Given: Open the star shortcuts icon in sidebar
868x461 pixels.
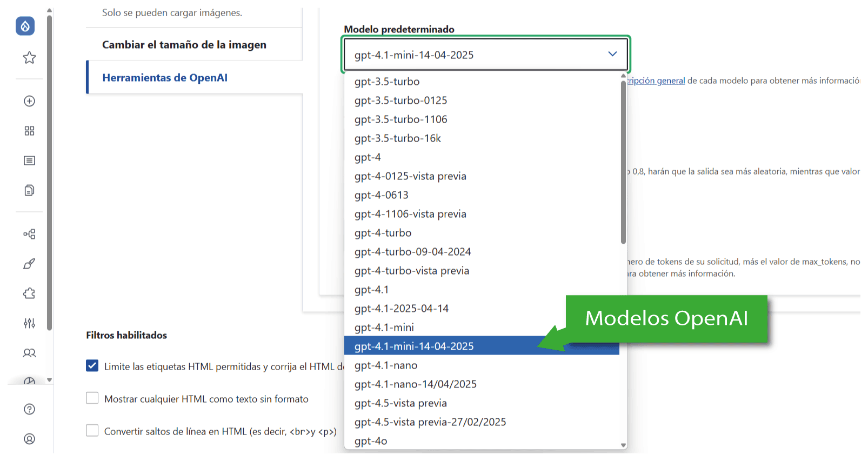Looking at the screenshot, I should [29, 58].
